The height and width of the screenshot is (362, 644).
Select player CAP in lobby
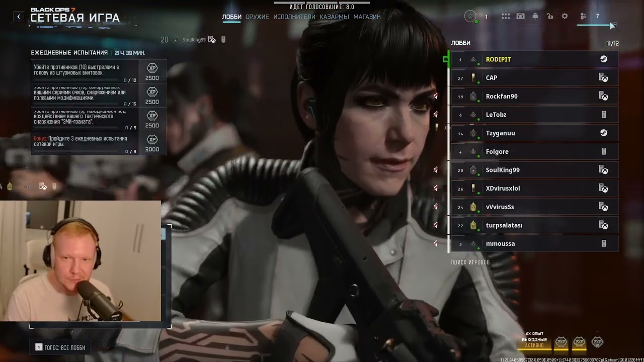click(535, 77)
